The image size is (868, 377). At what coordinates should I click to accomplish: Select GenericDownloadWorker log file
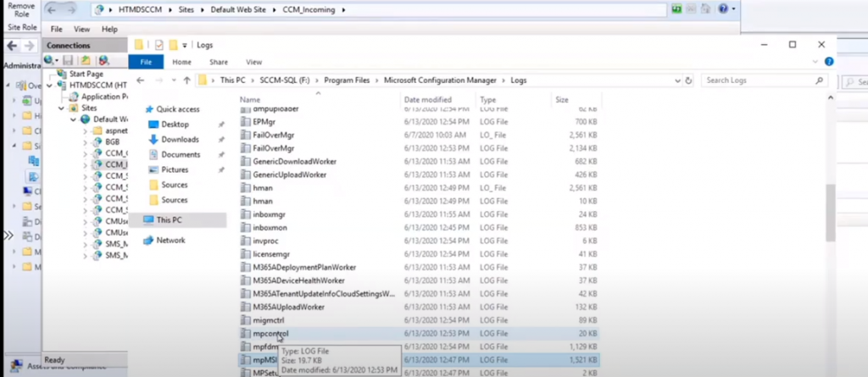(x=419, y=162)
